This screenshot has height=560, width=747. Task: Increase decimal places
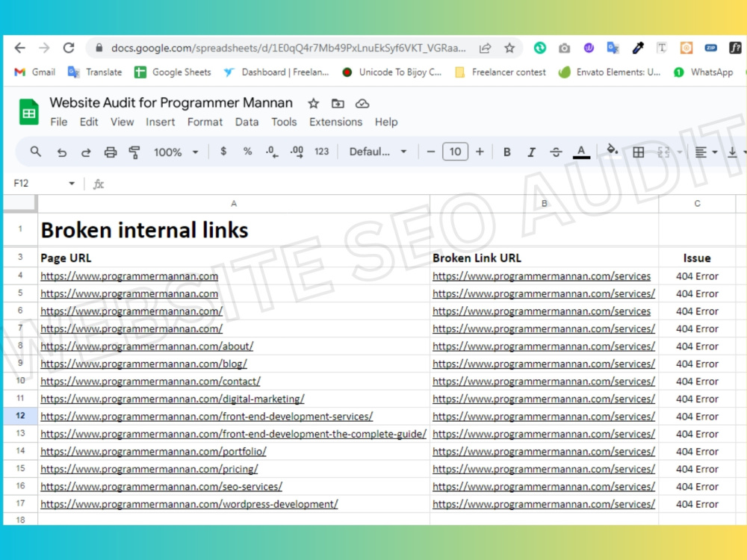pyautogui.click(x=297, y=152)
